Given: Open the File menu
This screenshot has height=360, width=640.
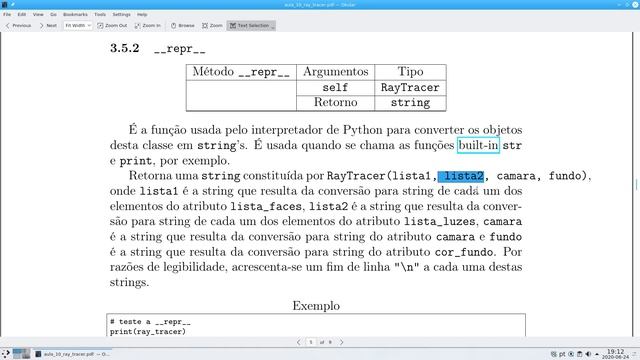Looking at the screenshot, I should click(x=7, y=14).
